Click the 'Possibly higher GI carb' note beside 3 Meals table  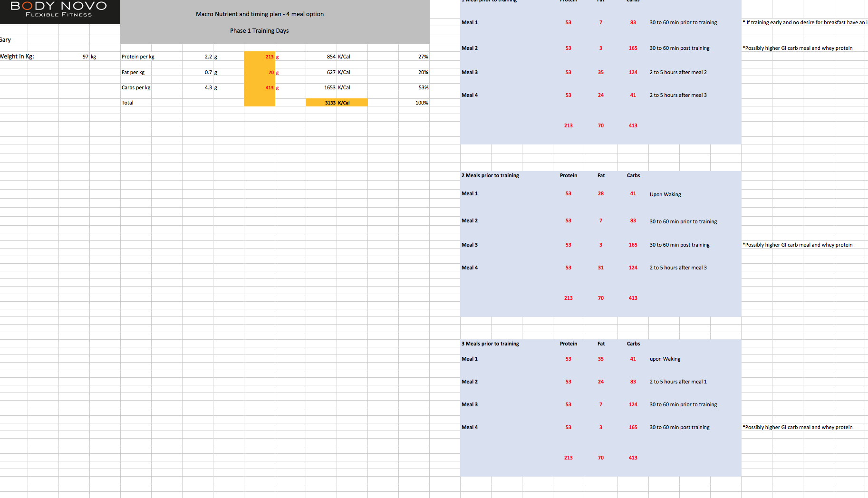(798, 427)
